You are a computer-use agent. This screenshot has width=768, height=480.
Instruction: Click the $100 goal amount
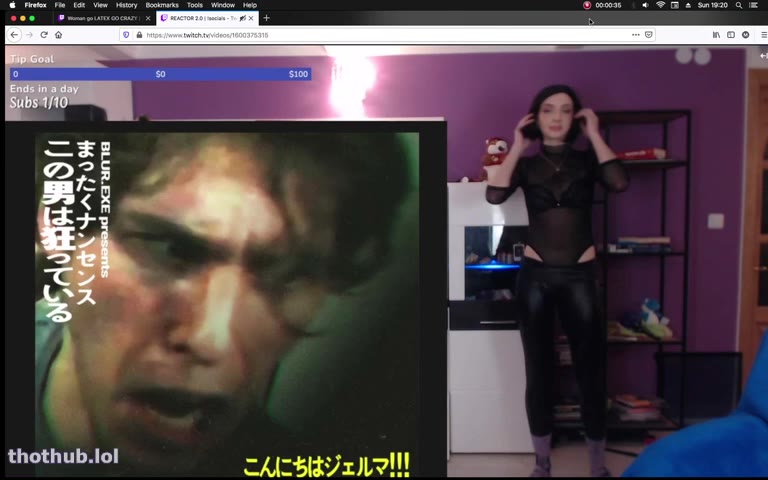coord(298,74)
